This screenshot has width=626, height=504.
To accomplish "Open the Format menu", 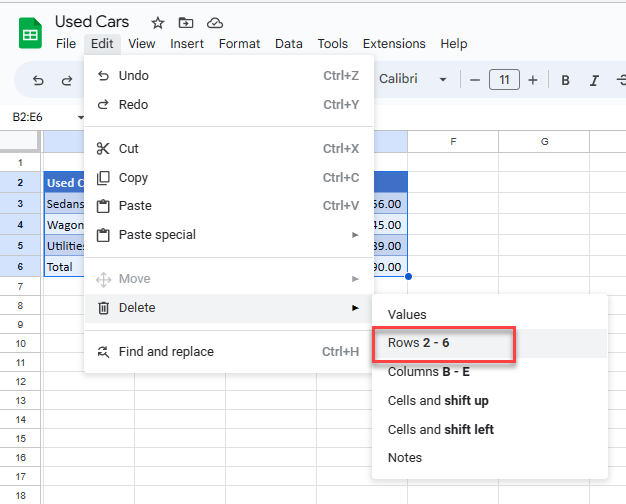I will tap(239, 44).
